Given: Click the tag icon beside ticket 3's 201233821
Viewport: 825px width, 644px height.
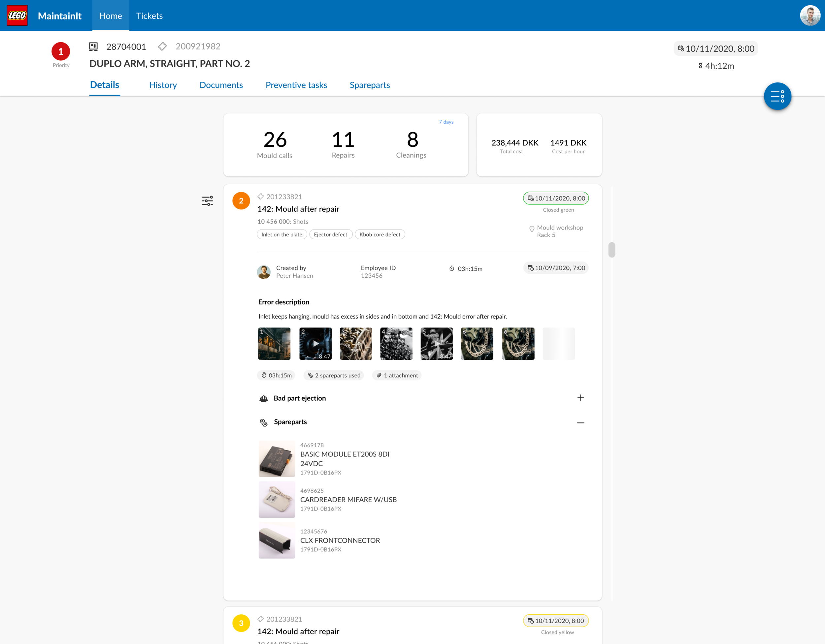Looking at the screenshot, I should coord(261,619).
